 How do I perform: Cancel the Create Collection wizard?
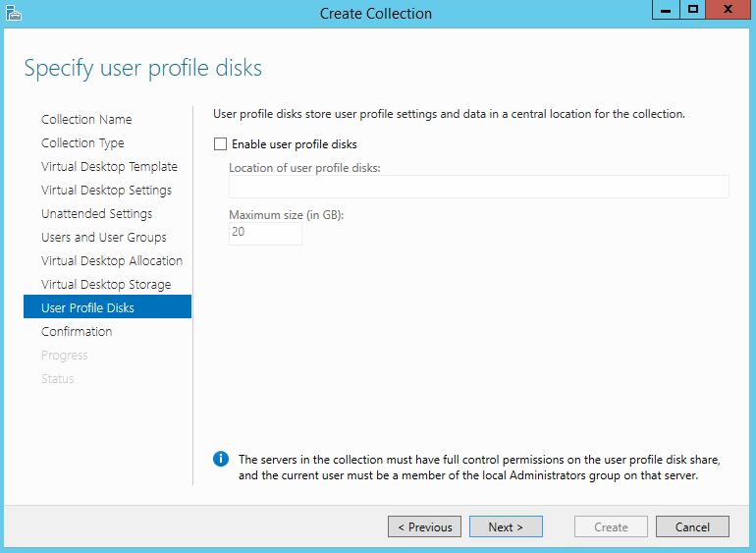click(692, 526)
